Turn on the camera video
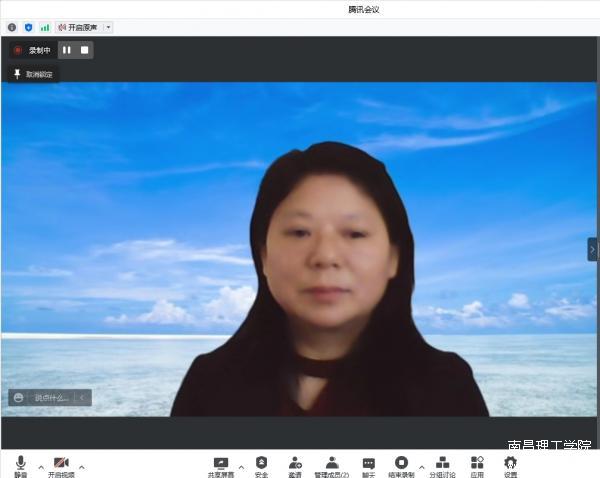The width and height of the screenshot is (600, 478). point(61,465)
